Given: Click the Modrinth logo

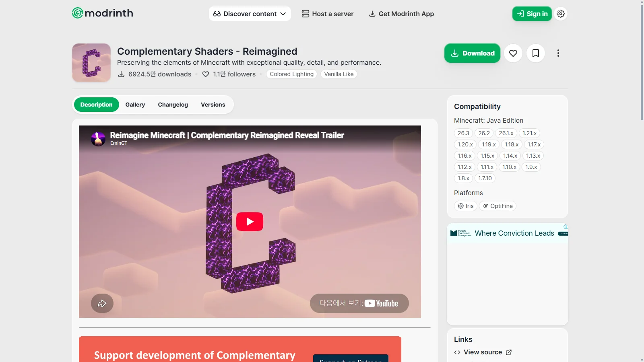Looking at the screenshot, I should (x=103, y=13).
